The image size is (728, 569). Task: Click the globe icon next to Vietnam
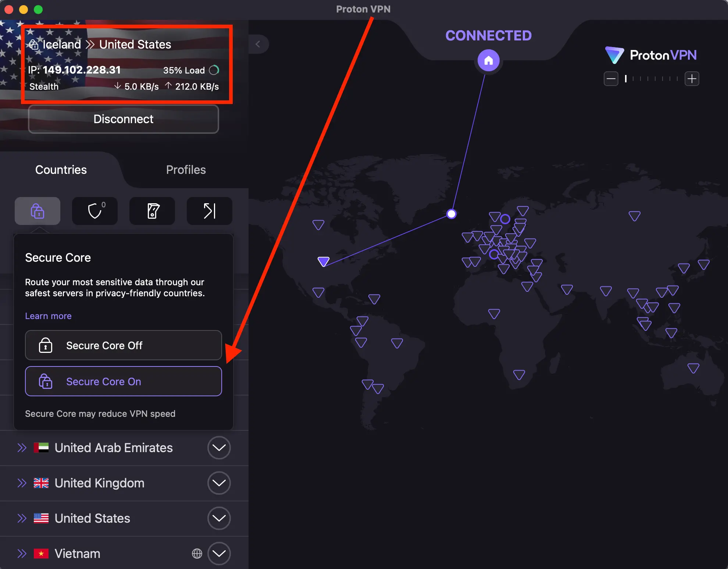pyautogui.click(x=197, y=553)
